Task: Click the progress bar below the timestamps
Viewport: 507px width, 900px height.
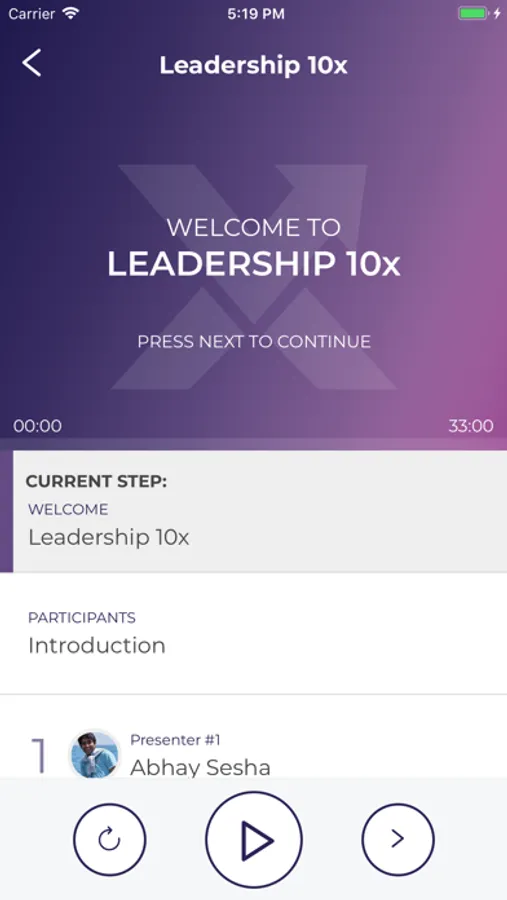Action: [253, 444]
